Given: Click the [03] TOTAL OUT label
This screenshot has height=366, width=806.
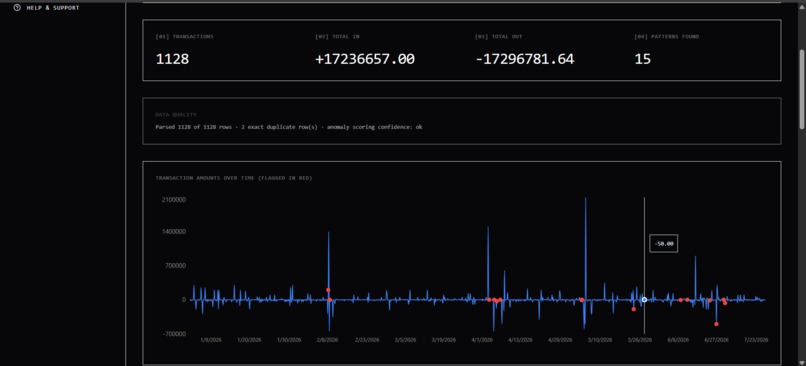Looking at the screenshot, I should [x=499, y=37].
